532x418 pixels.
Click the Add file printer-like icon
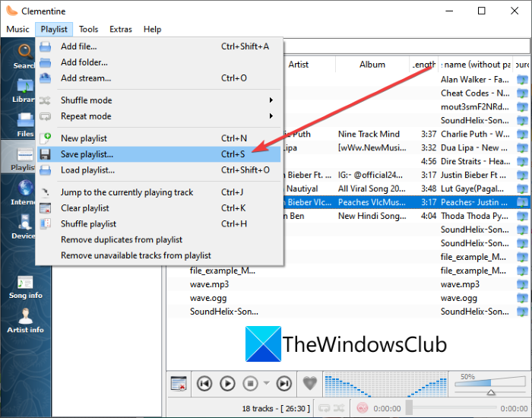pos(45,46)
